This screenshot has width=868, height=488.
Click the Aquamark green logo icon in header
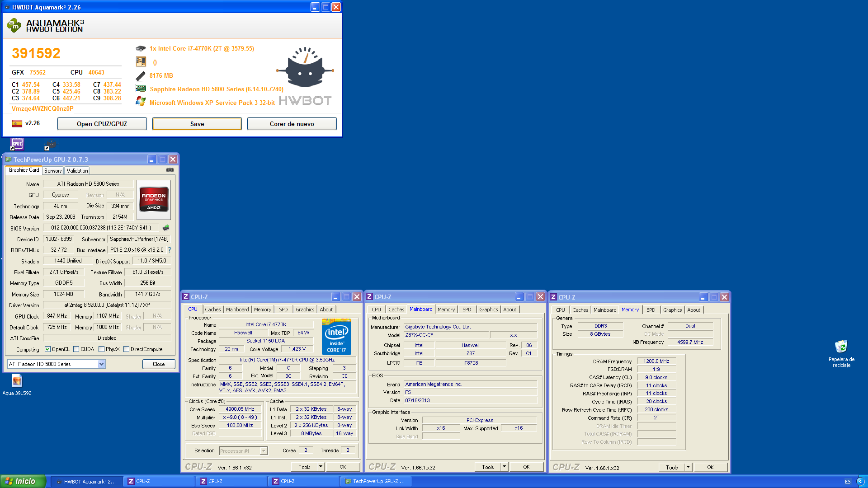pyautogui.click(x=14, y=25)
